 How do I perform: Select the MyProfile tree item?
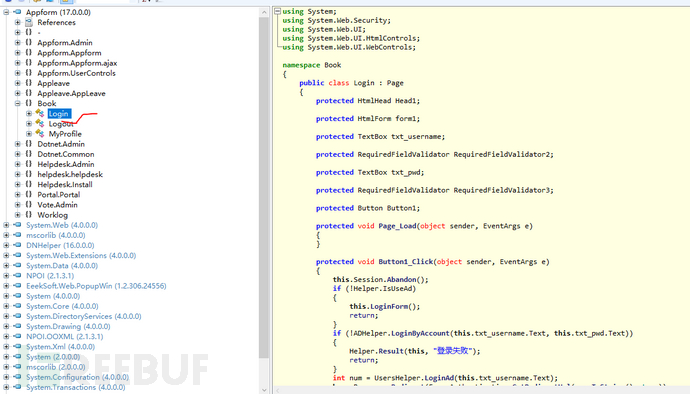click(x=65, y=134)
